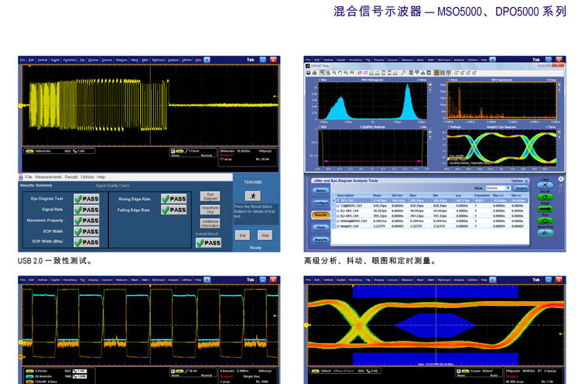Open Mask menu in blue eye-mask scope window

[x=420, y=279]
